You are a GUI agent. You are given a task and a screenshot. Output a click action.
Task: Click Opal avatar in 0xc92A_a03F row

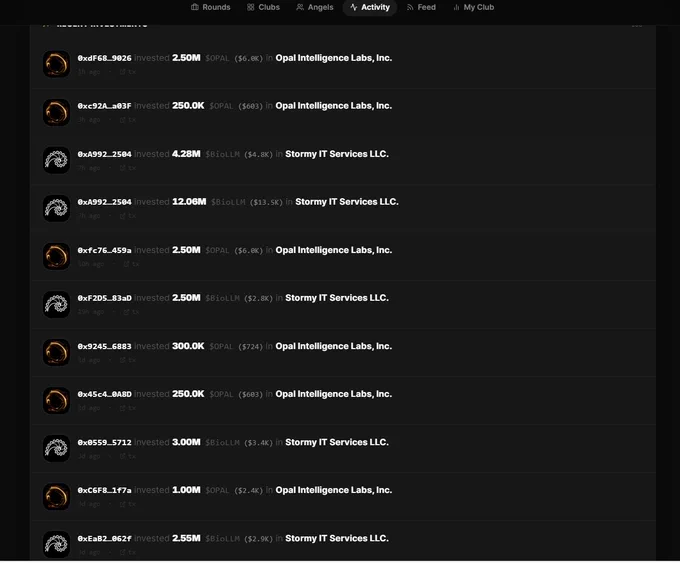[x=56, y=112]
